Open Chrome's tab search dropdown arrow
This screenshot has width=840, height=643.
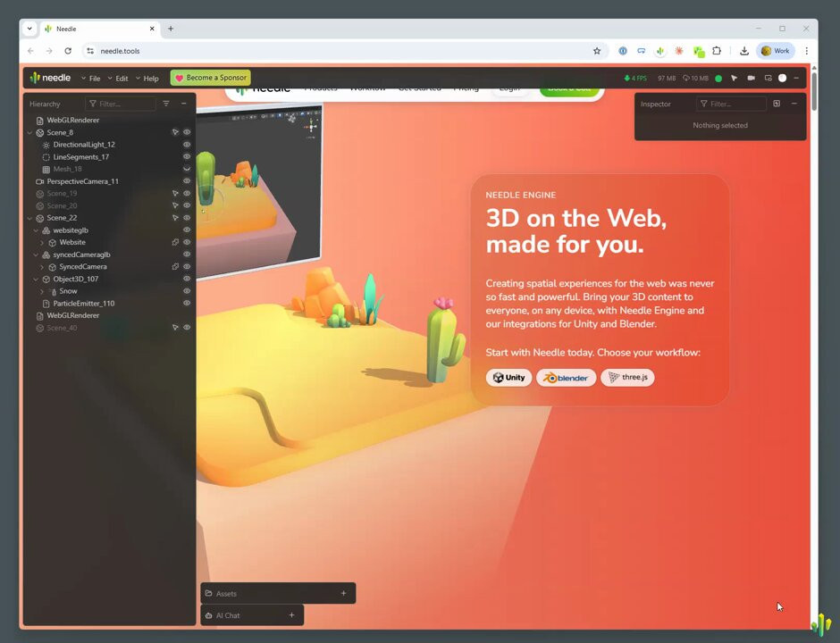tap(29, 29)
